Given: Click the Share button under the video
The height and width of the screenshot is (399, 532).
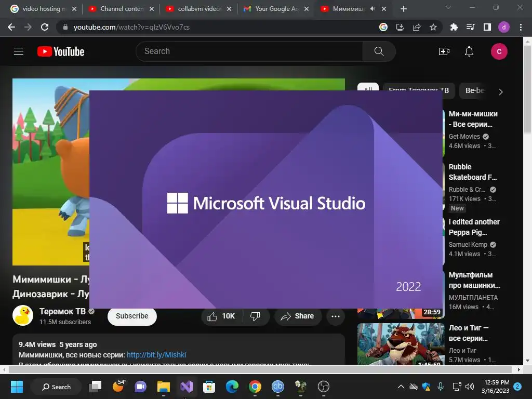Looking at the screenshot, I should click(x=298, y=316).
